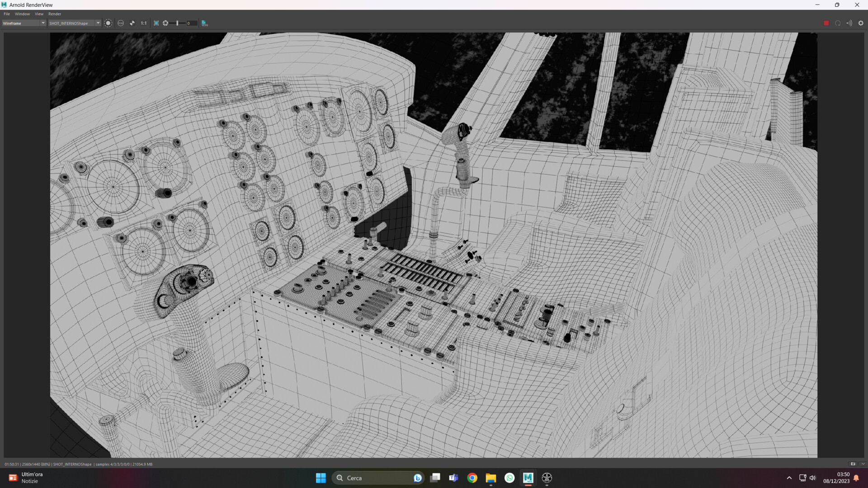Enable the crop region tool
Screen dimensions: 868x488
156,23
